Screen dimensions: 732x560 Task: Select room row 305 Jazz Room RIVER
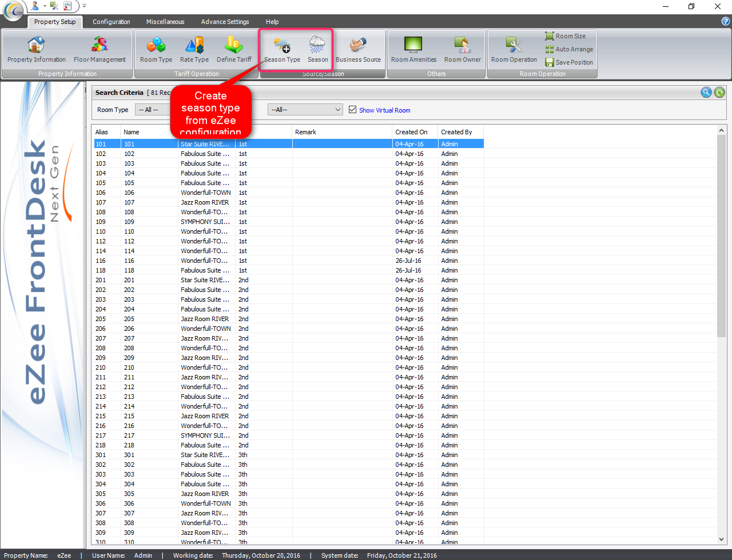(289, 494)
